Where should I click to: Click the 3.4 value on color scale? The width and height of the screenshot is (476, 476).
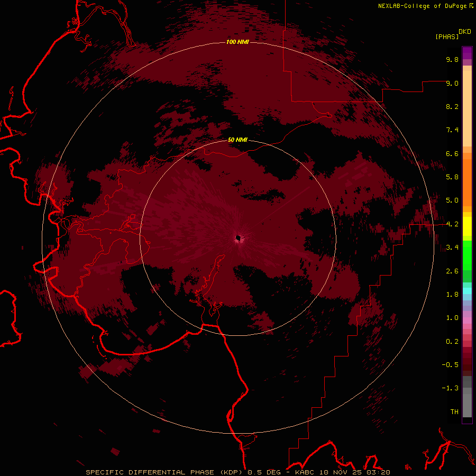pos(452,248)
